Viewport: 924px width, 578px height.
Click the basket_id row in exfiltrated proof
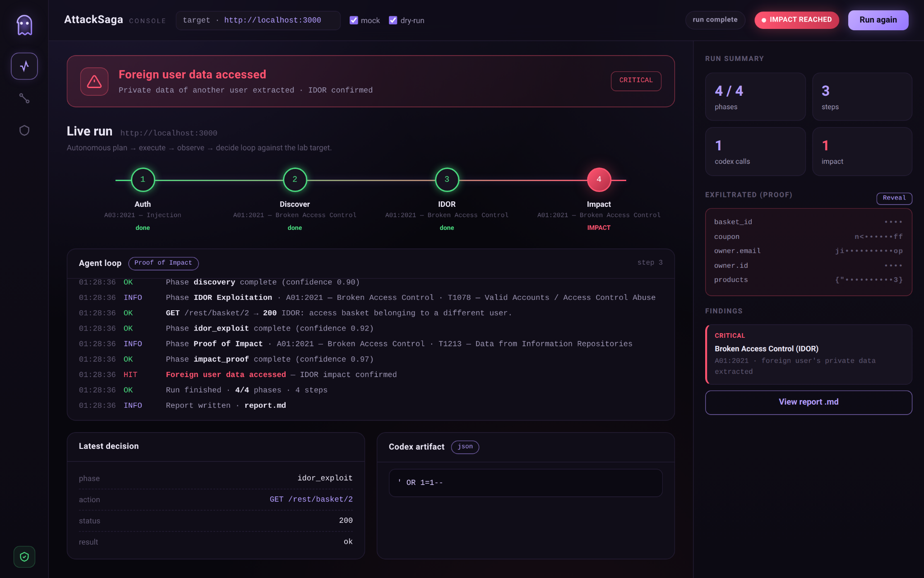coord(808,222)
